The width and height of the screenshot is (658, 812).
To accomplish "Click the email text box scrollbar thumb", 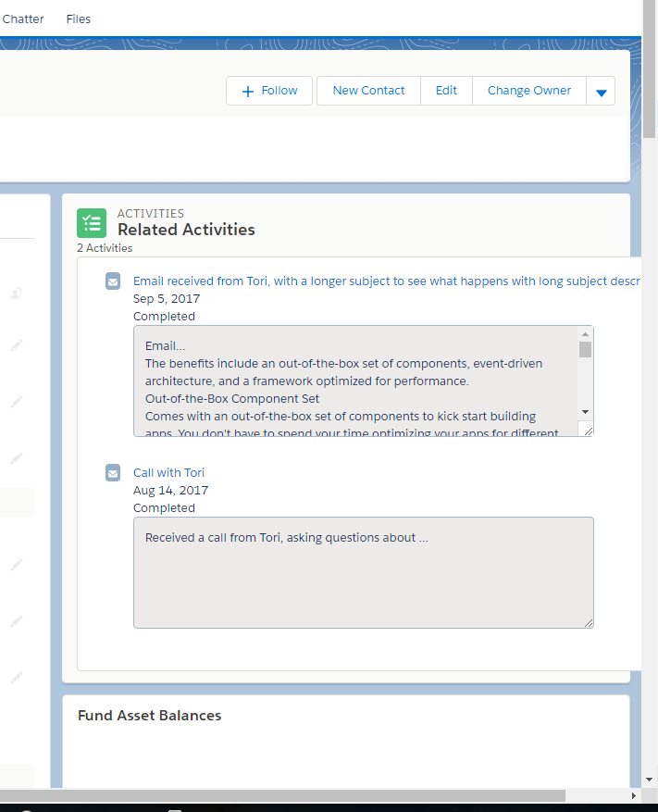I will click(x=585, y=349).
